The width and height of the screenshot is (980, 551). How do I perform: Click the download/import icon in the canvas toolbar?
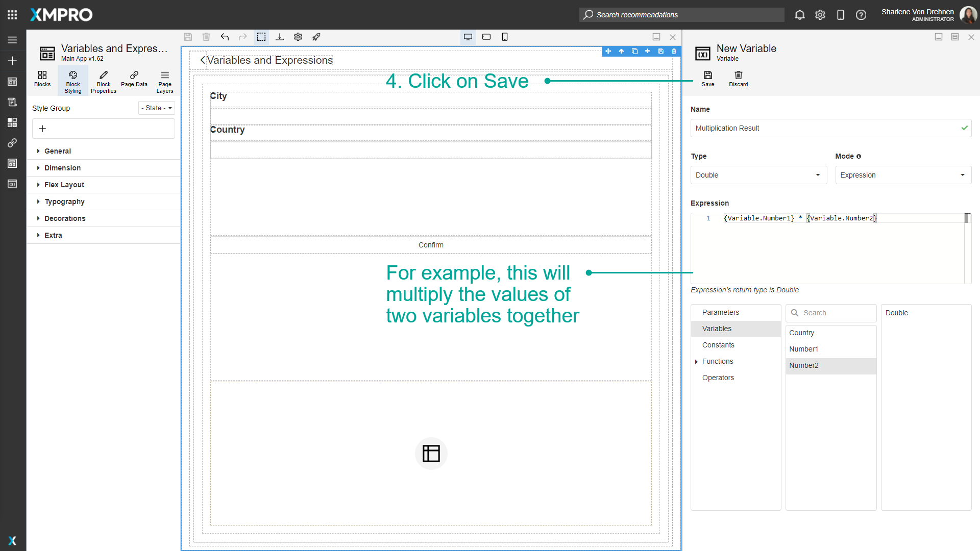280,37
